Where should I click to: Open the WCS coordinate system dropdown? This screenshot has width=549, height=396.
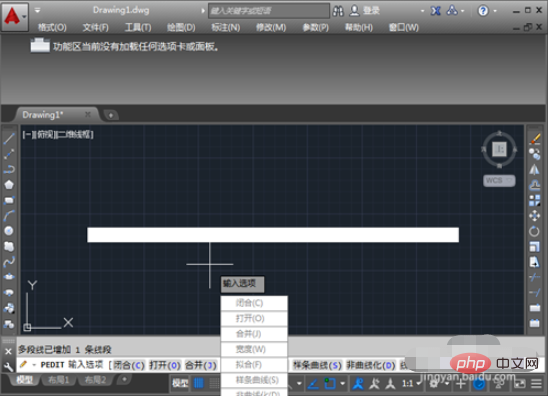(499, 181)
